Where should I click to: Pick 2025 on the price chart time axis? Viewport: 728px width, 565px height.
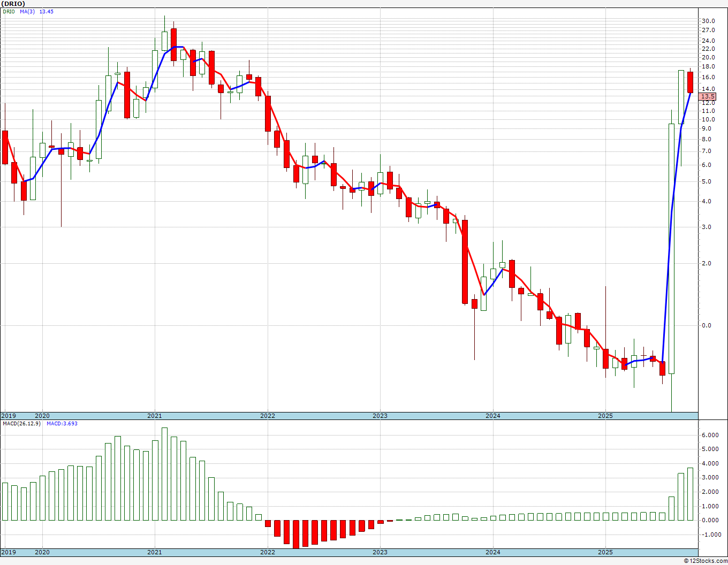(x=605, y=416)
